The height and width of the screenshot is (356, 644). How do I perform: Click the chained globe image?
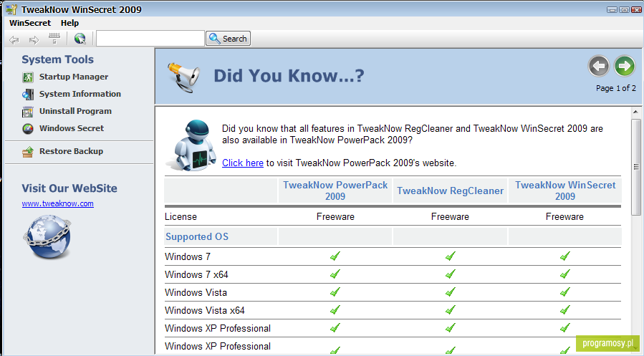point(47,237)
